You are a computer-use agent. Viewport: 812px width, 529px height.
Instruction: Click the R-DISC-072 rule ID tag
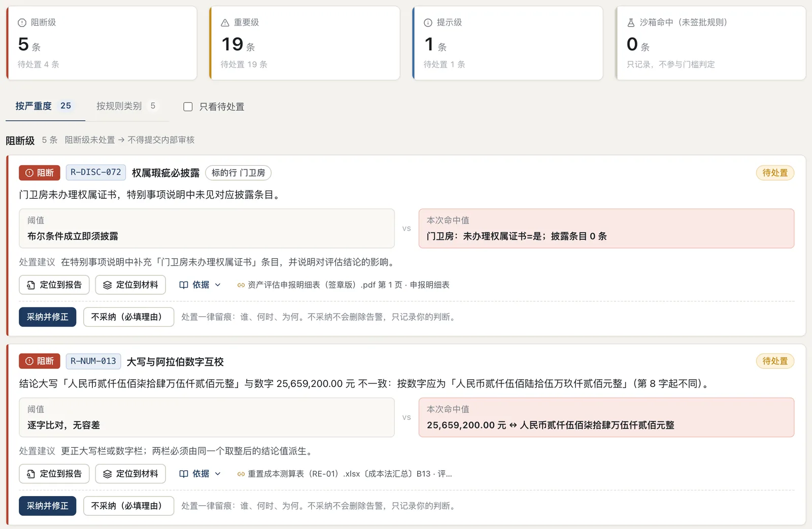point(96,172)
